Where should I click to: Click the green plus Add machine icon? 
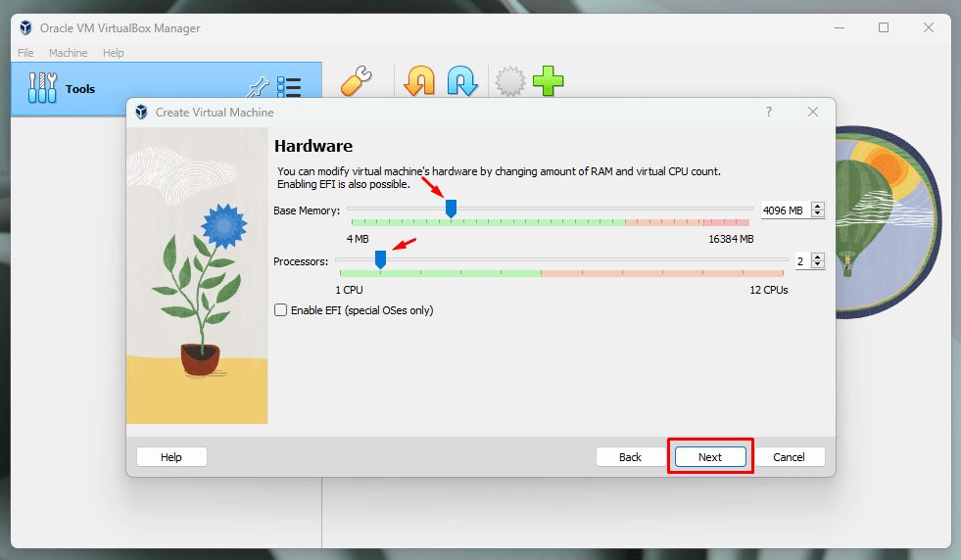pyautogui.click(x=548, y=81)
